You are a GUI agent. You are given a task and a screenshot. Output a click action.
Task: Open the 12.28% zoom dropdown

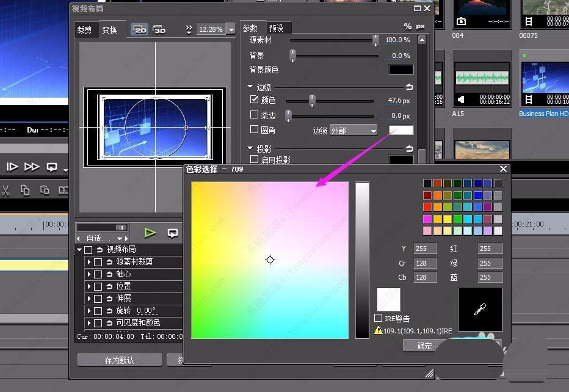tap(231, 29)
